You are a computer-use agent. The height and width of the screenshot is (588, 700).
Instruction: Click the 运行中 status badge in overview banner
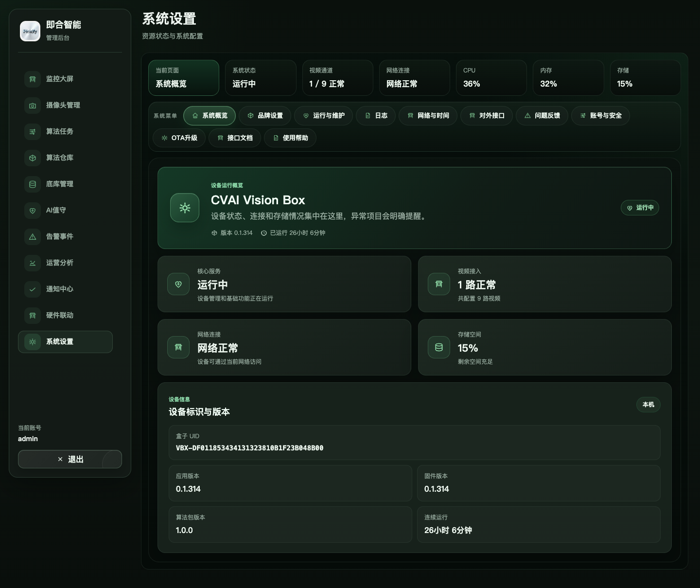point(640,208)
